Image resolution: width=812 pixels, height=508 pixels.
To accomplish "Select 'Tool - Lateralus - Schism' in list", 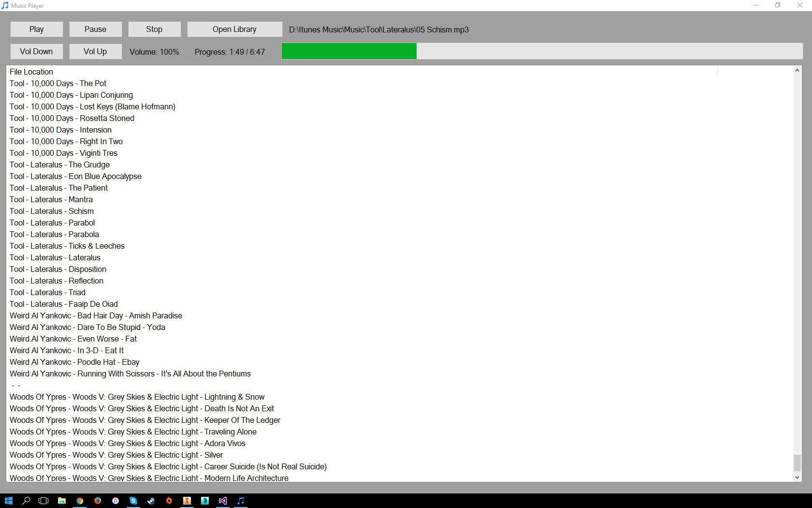I will point(52,211).
